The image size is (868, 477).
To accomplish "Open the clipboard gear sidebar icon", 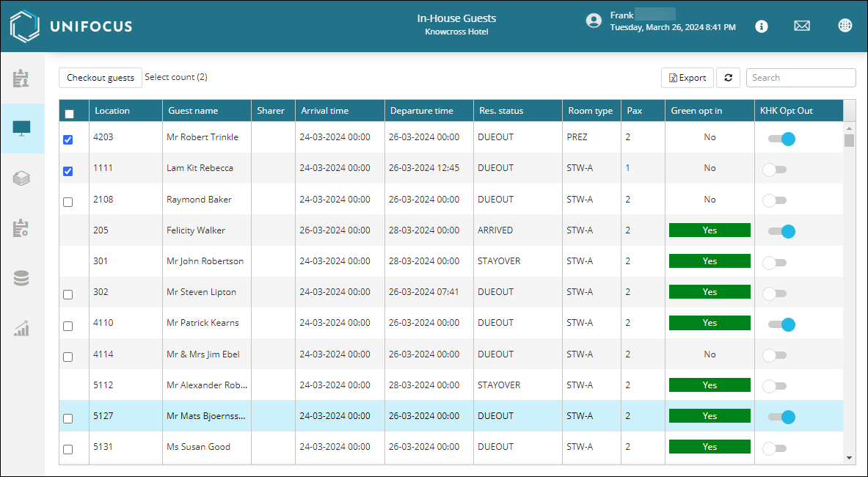I will [21, 228].
